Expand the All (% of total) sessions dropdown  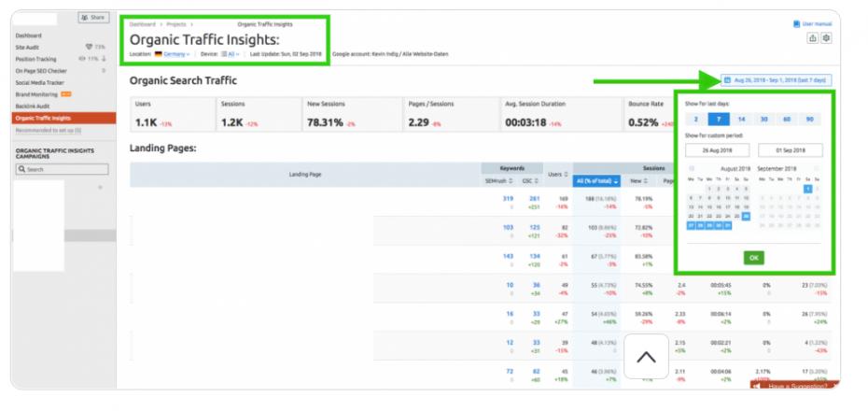pyautogui.click(x=597, y=180)
